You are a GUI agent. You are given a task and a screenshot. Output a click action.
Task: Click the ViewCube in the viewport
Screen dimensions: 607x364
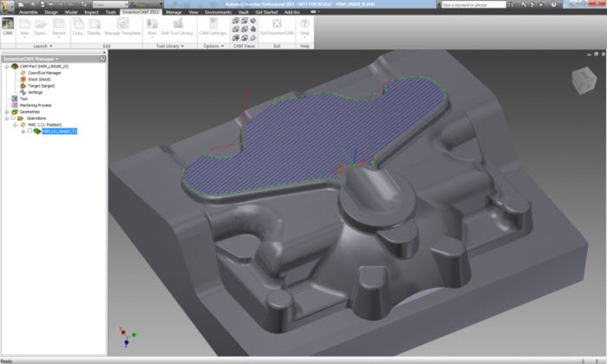point(583,78)
